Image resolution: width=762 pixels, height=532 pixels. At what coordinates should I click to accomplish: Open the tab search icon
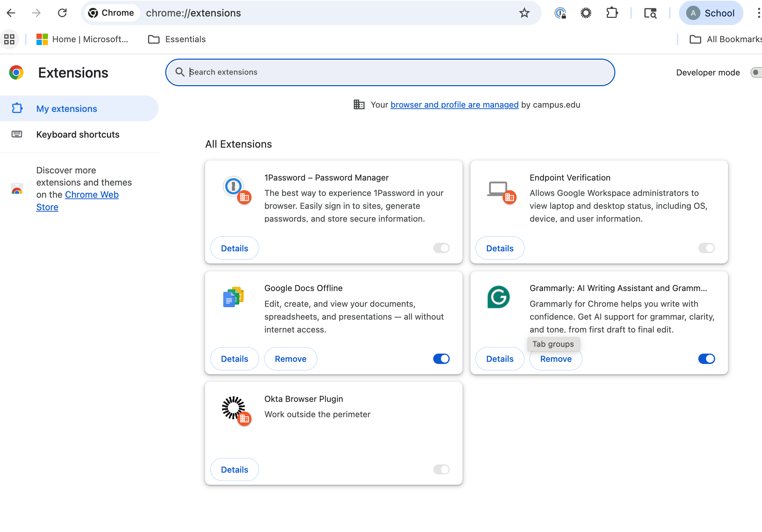[650, 13]
